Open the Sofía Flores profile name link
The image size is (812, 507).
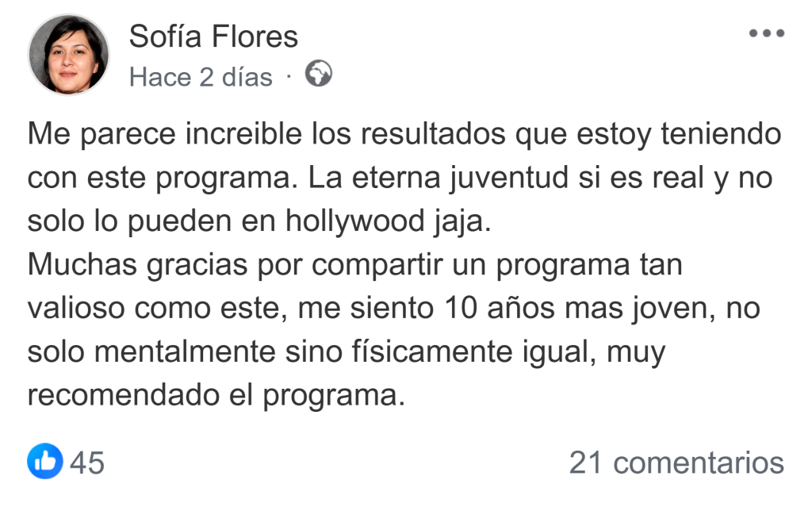coord(213,36)
